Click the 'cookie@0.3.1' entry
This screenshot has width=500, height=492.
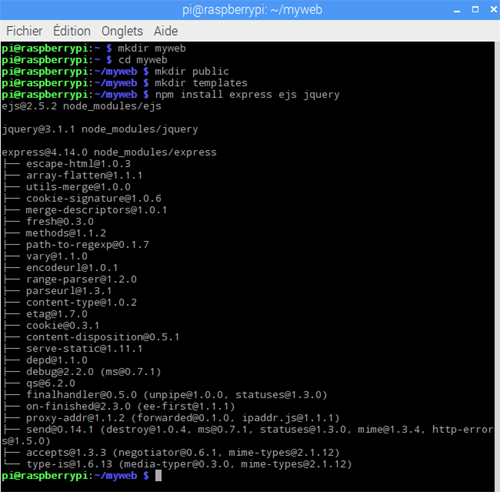[x=63, y=326]
